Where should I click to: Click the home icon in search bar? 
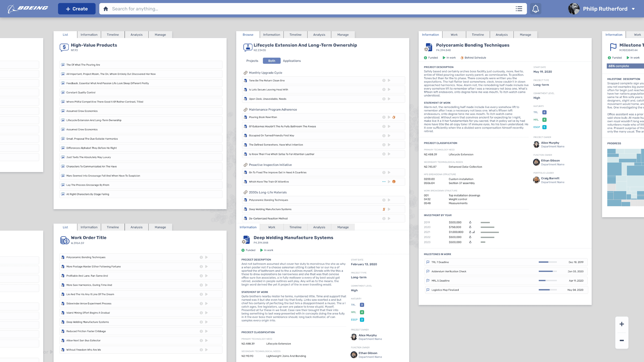(106, 9)
